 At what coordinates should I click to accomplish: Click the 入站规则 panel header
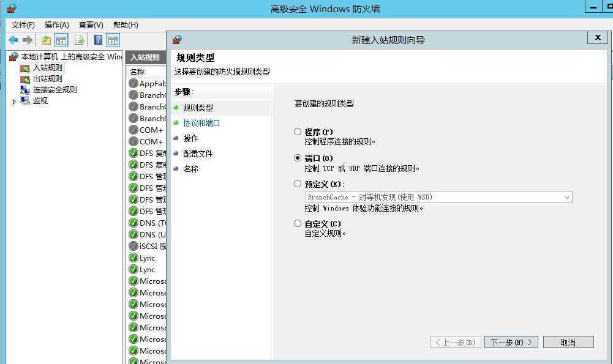[146, 58]
